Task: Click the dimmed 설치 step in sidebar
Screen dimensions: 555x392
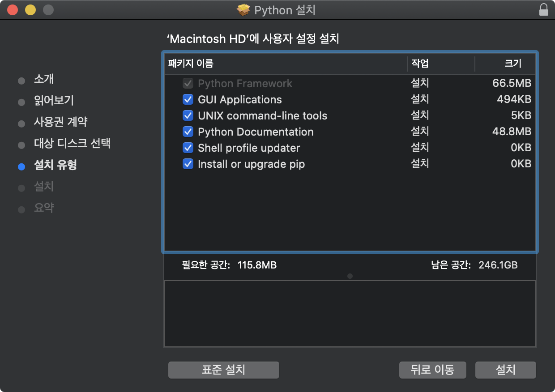Action: tap(44, 186)
